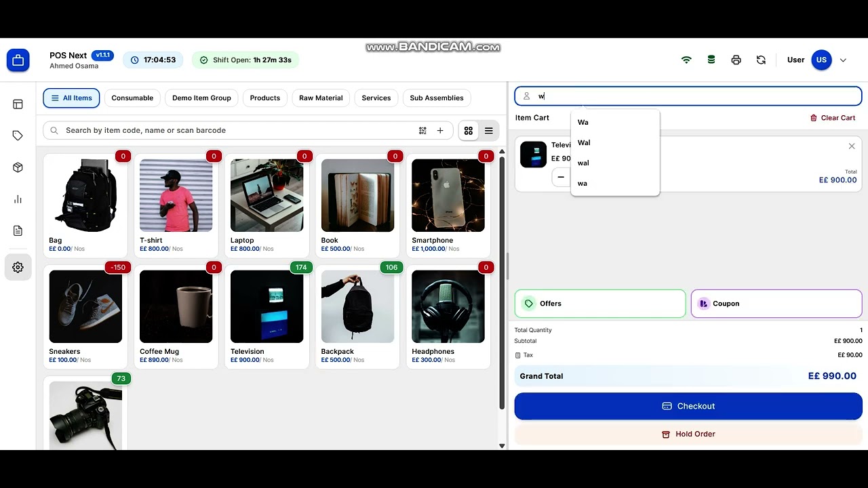Image resolution: width=868 pixels, height=488 pixels.
Task: Add the camera item to cart
Action: tap(85, 413)
